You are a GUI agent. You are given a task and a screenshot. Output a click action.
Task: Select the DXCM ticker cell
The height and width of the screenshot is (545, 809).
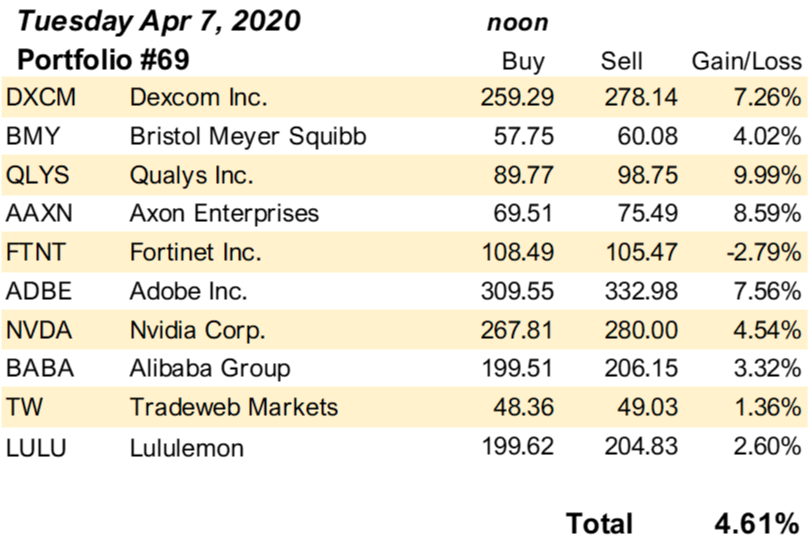(x=41, y=97)
